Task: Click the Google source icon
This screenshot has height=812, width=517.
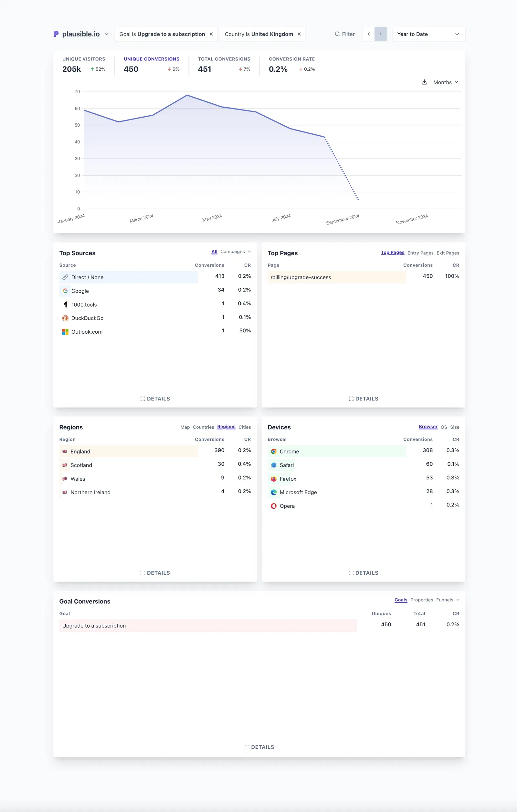Action: pyautogui.click(x=65, y=291)
